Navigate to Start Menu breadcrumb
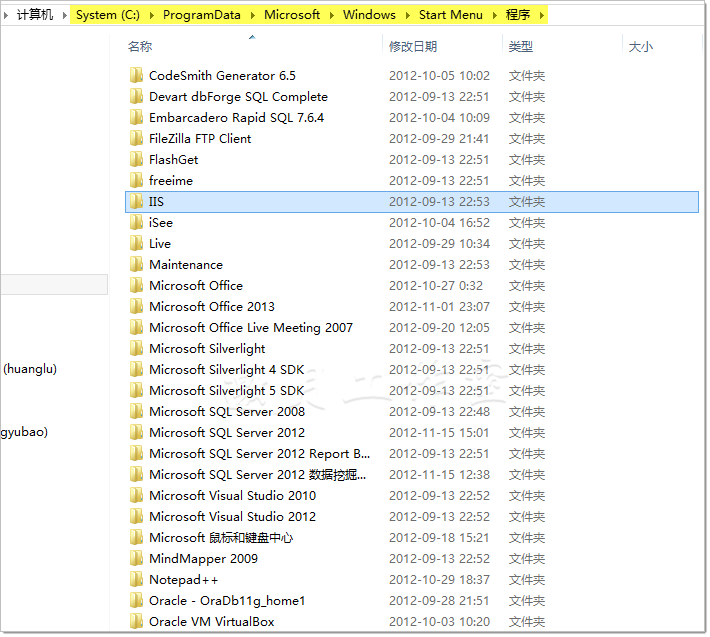The image size is (710, 637). point(451,15)
